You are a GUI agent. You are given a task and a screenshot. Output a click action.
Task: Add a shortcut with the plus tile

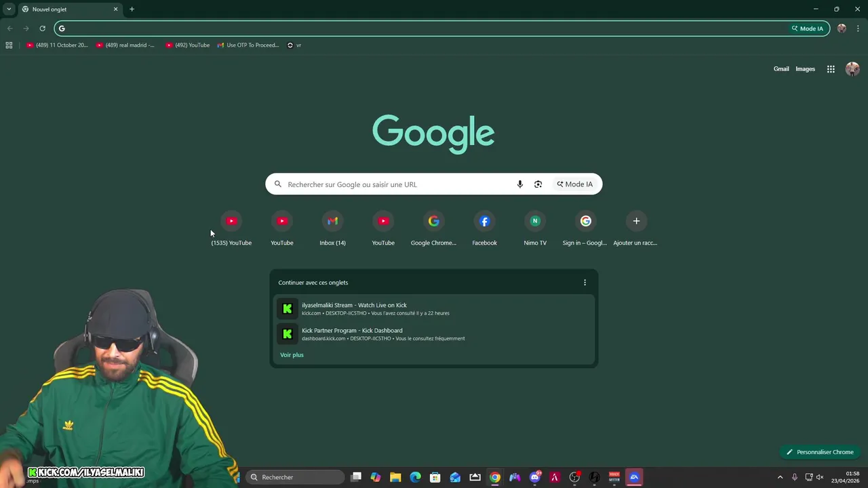tap(636, 228)
